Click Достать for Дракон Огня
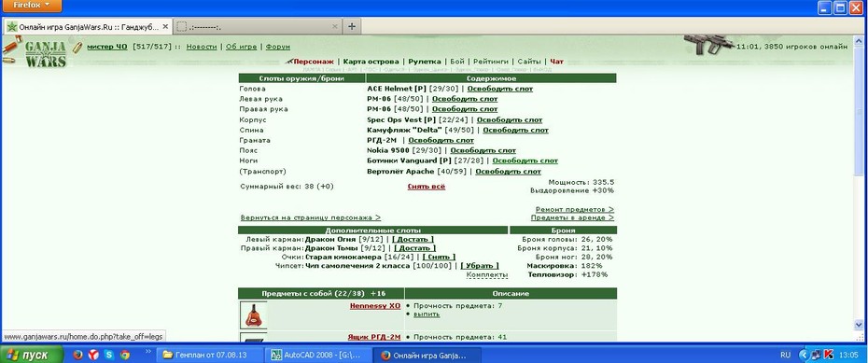Viewport: 868px width, 363px height. pyautogui.click(x=413, y=240)
